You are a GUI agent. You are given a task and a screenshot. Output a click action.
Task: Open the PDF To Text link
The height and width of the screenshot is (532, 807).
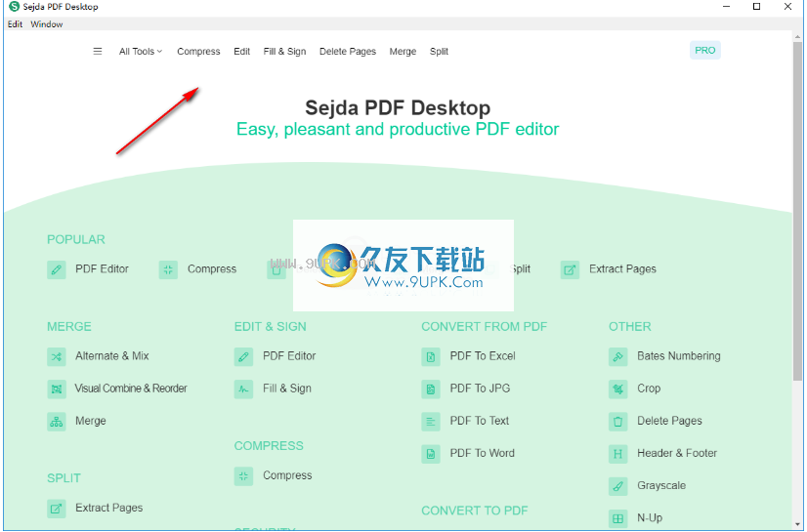pos(480,421)
